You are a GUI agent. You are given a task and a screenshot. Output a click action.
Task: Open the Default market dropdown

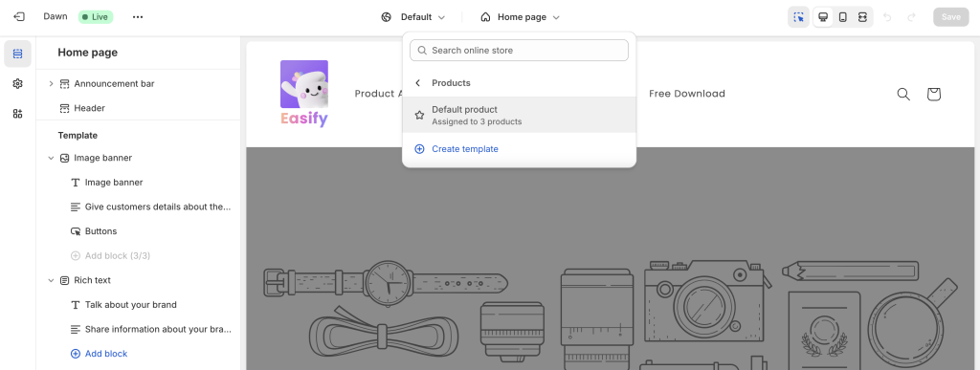[413, 17]
